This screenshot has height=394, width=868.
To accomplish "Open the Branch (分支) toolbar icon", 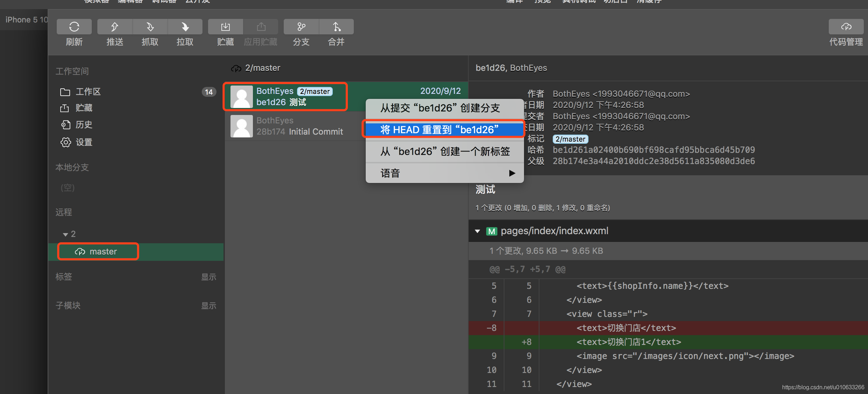I will [x=301, y=27].
